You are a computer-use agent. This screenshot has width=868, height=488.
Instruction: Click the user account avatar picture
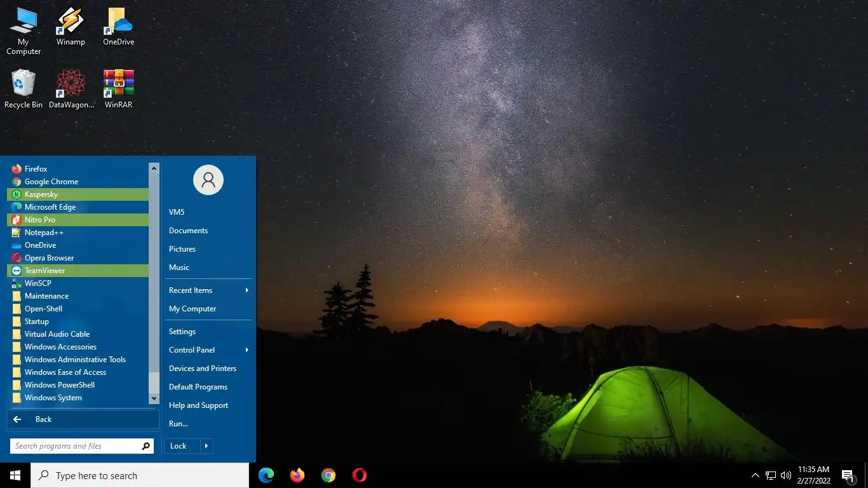coord(208,180)
